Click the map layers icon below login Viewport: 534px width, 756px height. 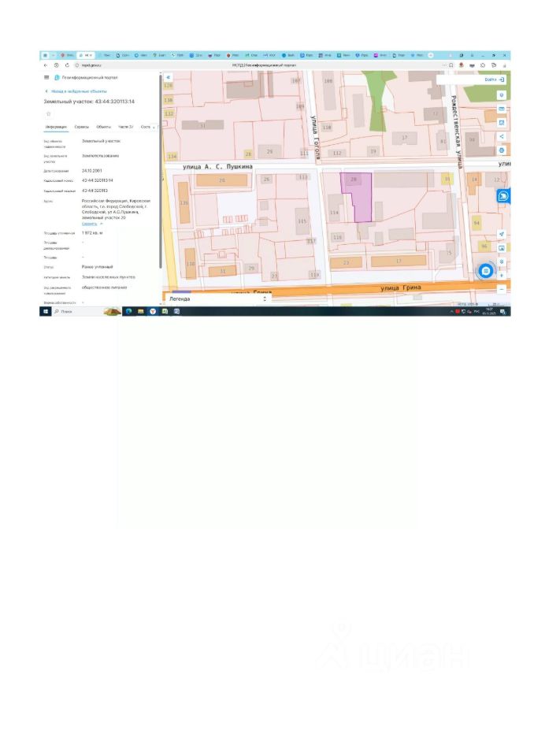[502, 95]
